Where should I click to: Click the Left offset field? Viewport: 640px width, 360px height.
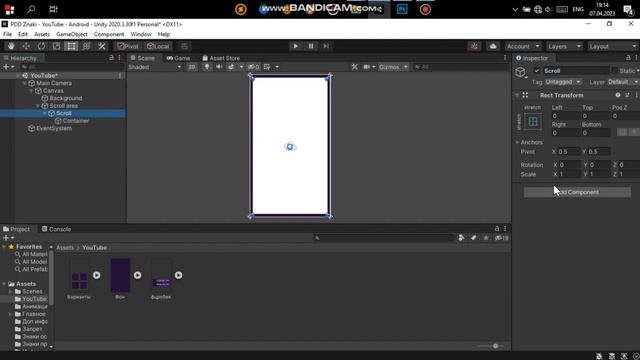565,116
